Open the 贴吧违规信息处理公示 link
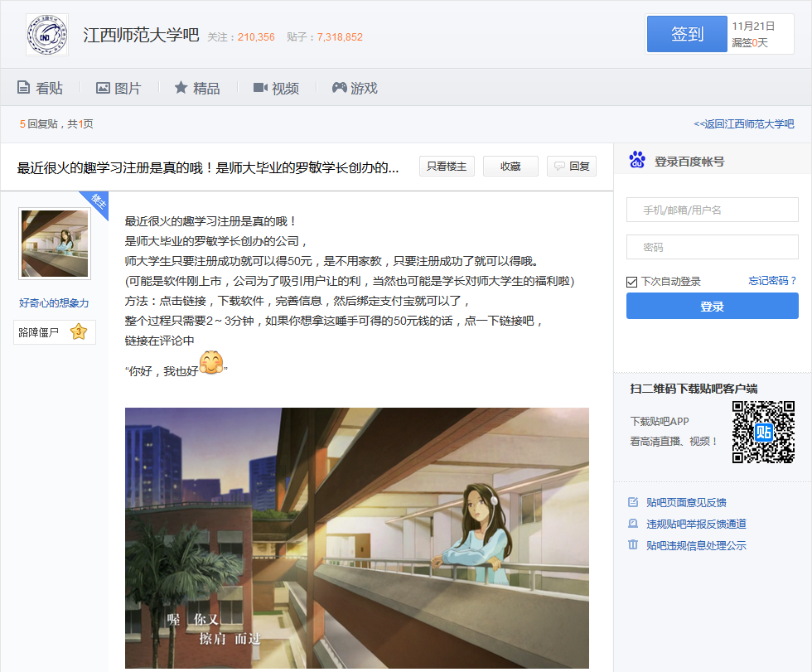The width and height of the screenshot is (812, 672). click(696, 544)
